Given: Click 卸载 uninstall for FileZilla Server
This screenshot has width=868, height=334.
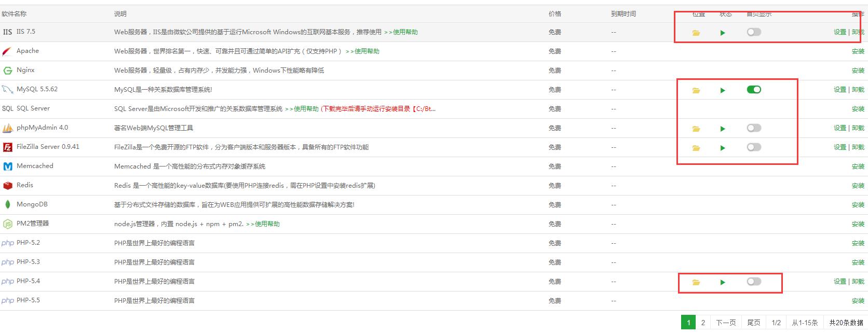Looking at the screenshot, I should (858, 147).
